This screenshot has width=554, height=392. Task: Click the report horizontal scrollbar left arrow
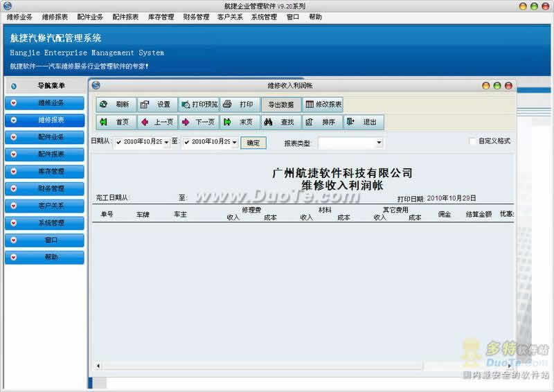[x=98, y=366]
